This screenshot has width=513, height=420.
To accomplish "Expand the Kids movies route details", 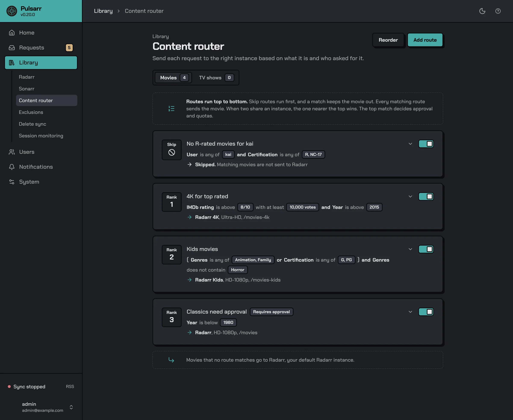I will tap(410, 249).
